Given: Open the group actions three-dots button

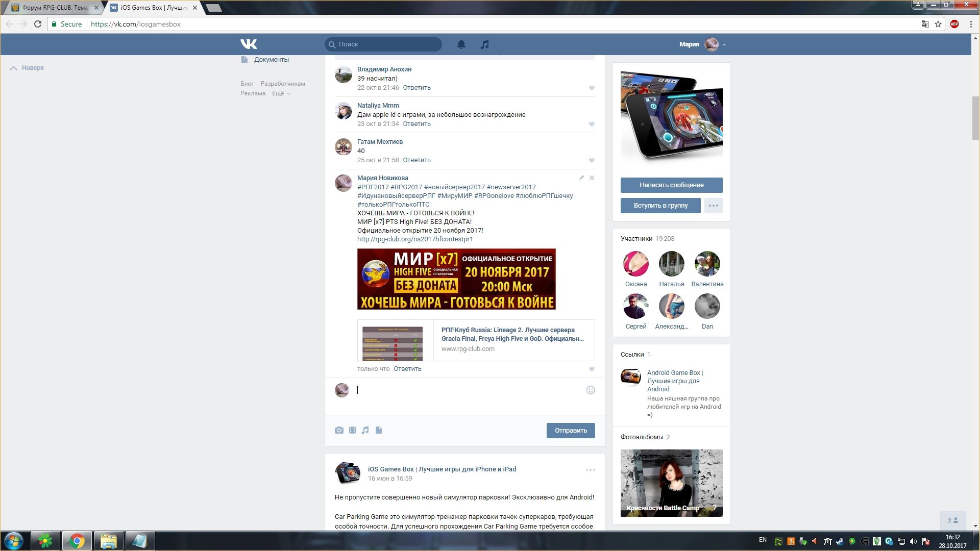Looking at the screenshot, I should pos(713,206).
